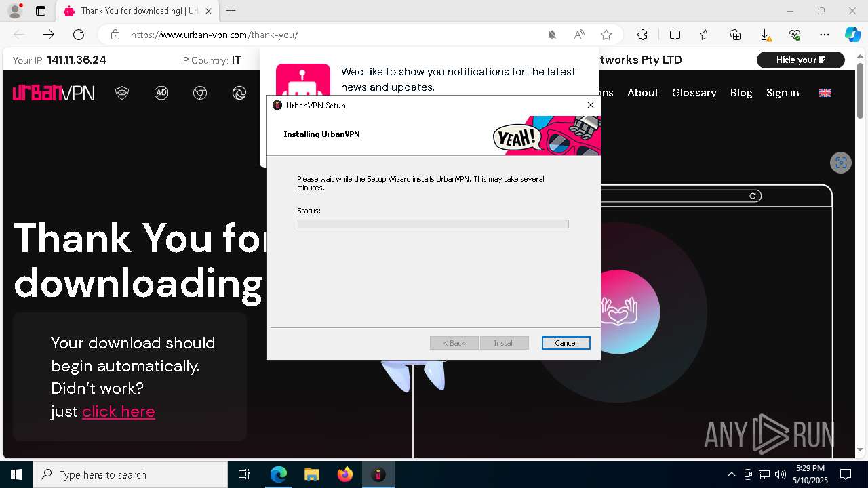Click the 'click here' download link
The height and width of the screenshot is (488, 868).
[x=119, y=411]
